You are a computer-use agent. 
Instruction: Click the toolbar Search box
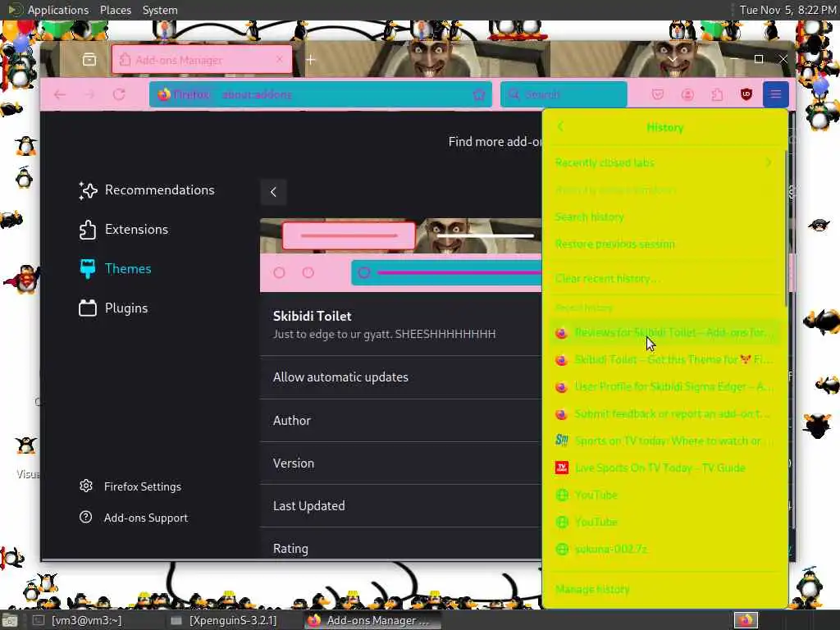[x=564, y=94]
